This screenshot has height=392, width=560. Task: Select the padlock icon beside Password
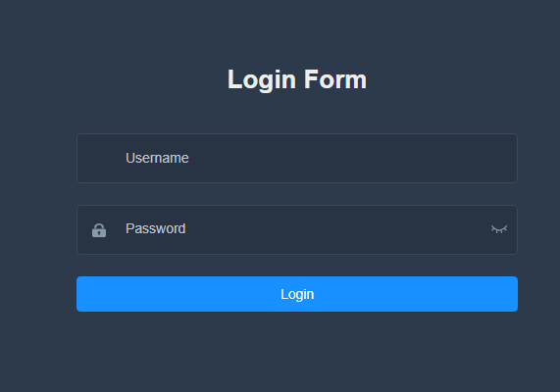pyautogui.click(x=99, y=230)
